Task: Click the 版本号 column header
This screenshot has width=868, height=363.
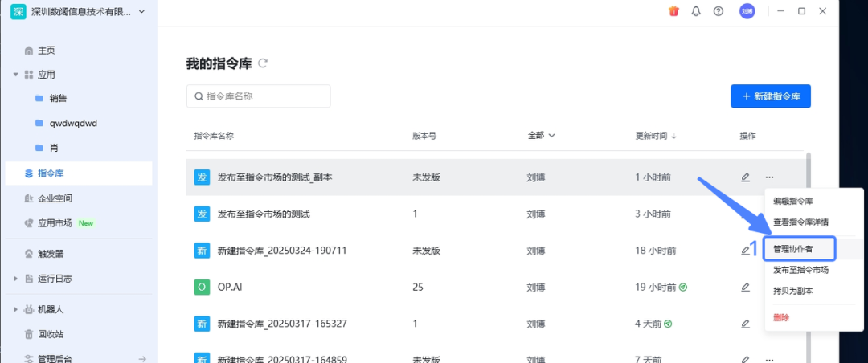Action: point(424,136)
